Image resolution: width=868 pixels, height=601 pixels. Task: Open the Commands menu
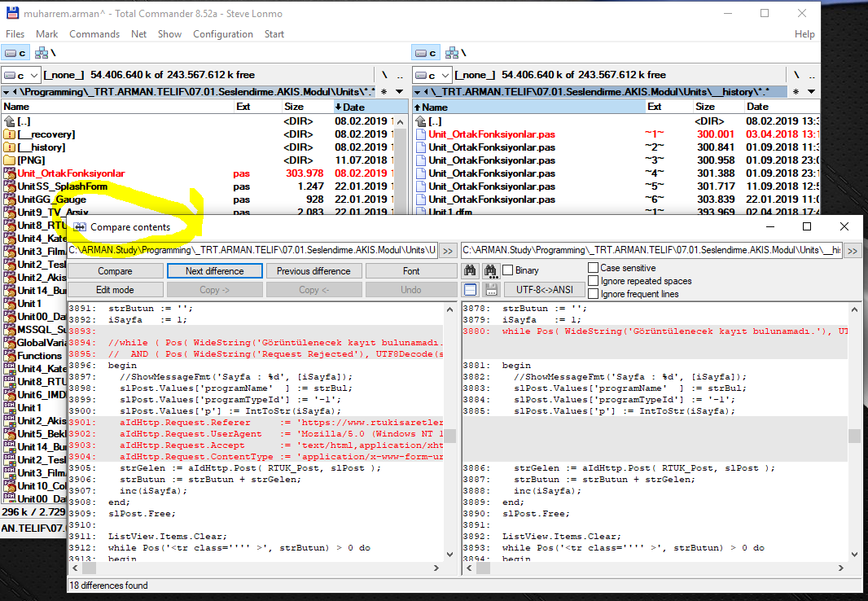click(x=94, y=33)
